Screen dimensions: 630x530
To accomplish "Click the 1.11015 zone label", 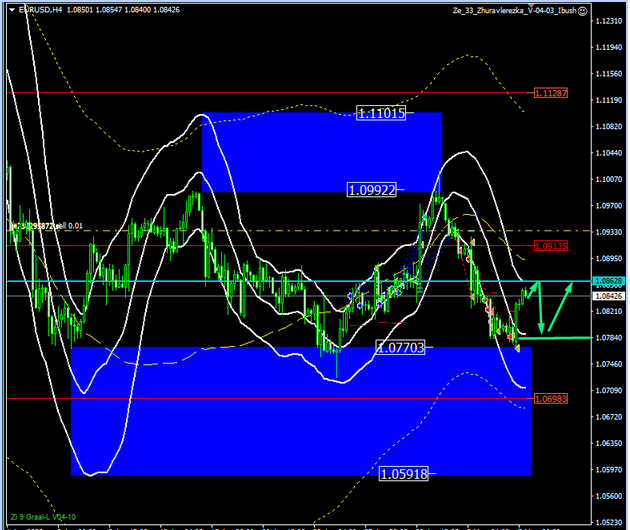I will pos(381,114).
